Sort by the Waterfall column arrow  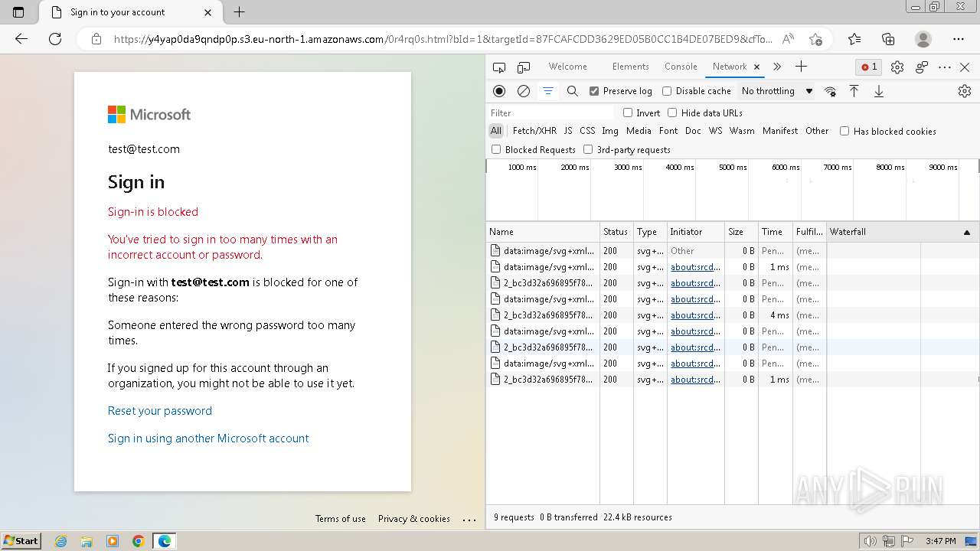[966, 232]
